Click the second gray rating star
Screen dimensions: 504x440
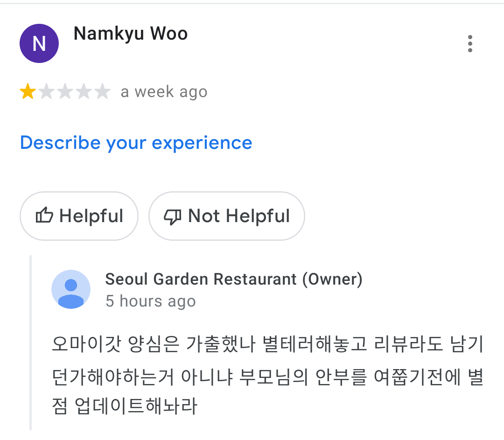pos(46,92)
